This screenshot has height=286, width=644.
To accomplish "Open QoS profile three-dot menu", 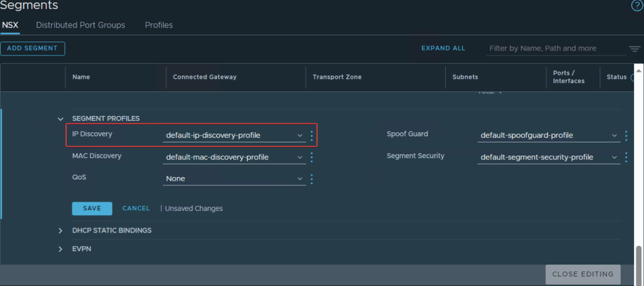I will coord(312,179).
